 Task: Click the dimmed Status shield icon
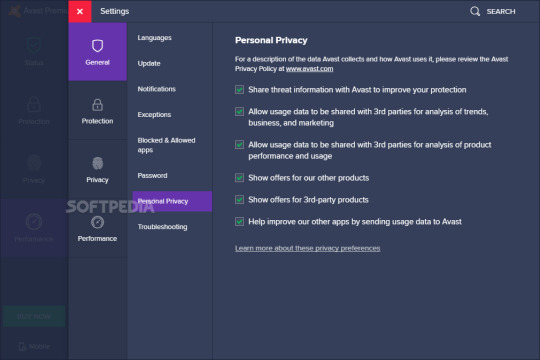click(x=34, y=45)
